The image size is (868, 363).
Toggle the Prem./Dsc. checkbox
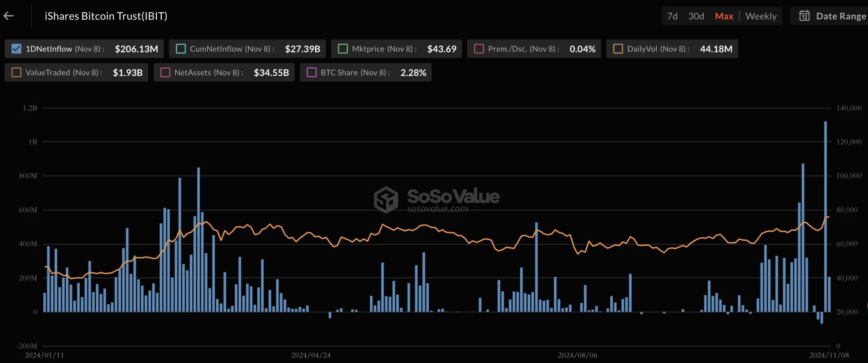(479, 49)
